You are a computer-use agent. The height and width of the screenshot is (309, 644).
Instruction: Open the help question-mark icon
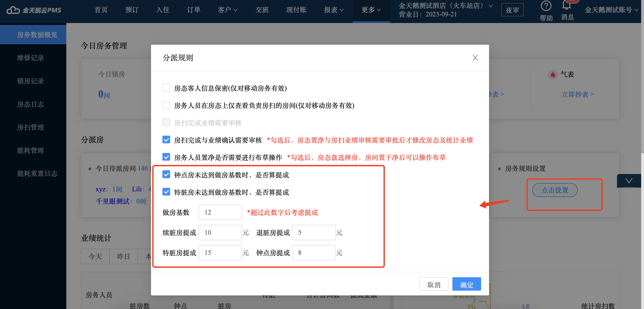tap(546, 6)
